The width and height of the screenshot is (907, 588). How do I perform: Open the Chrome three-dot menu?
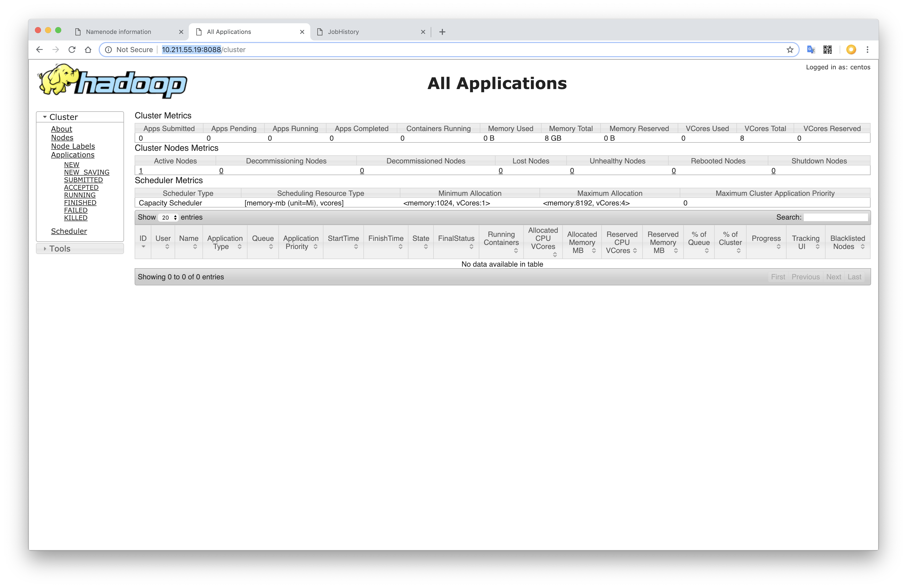(867, 50)
